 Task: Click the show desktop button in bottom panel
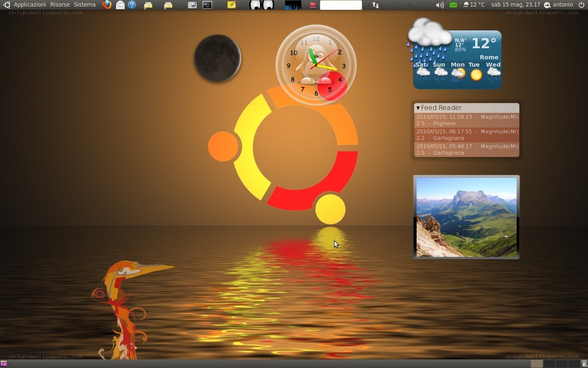click(x=4, y=364)
